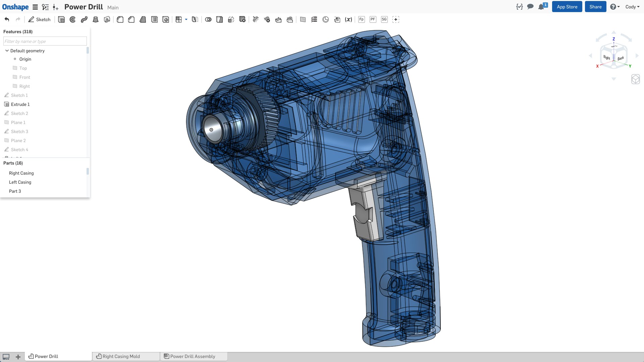
Task: Click the Share button
Action: click(x=595, y=6)
